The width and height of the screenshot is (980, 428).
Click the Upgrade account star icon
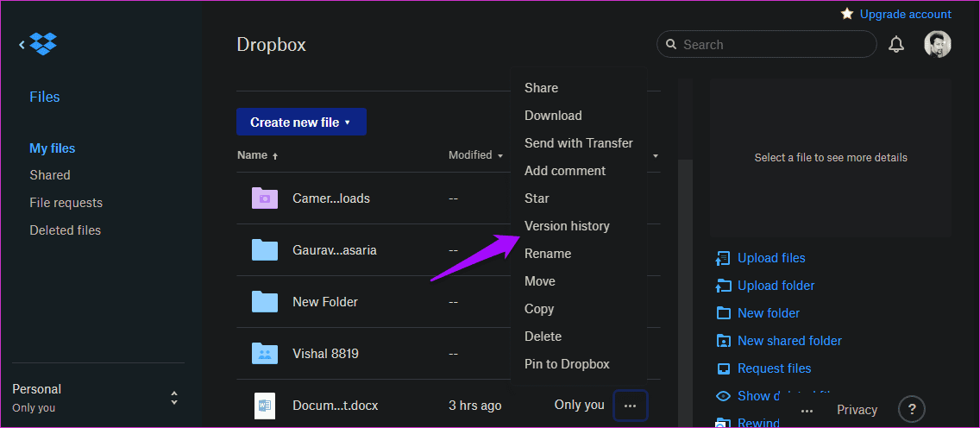(x=847, y=14)
